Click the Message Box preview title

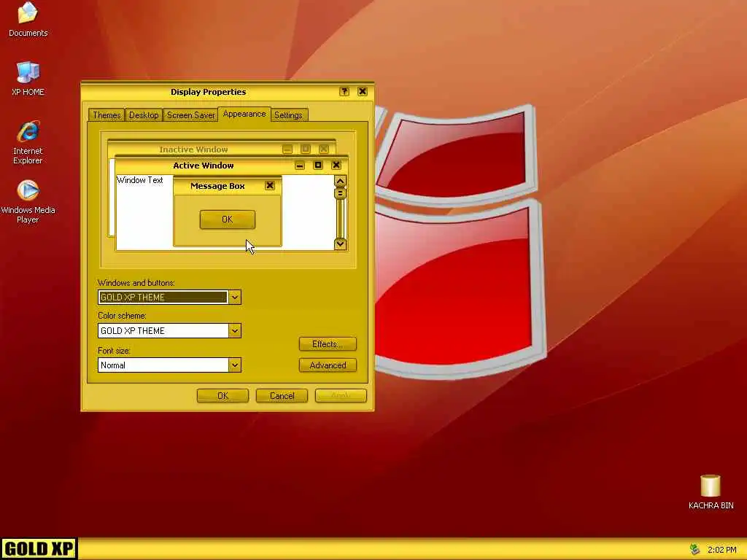coord(217,186)
